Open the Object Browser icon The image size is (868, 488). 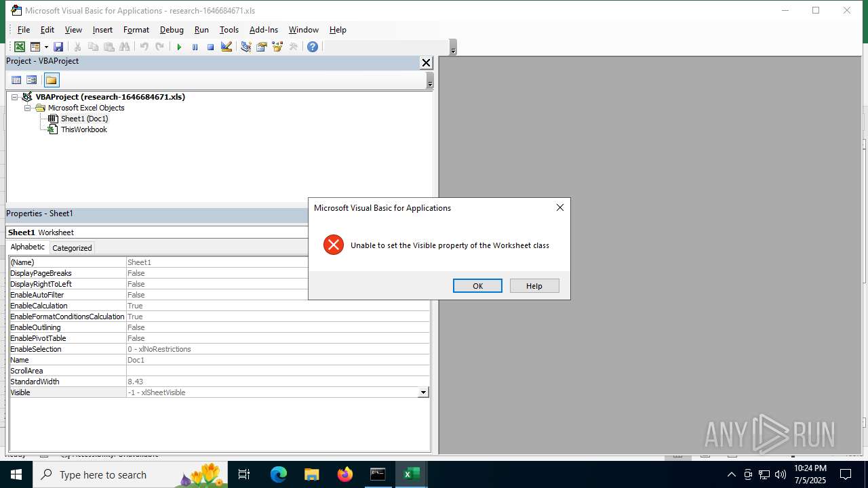pyautogui.click(x=277, y=47)
